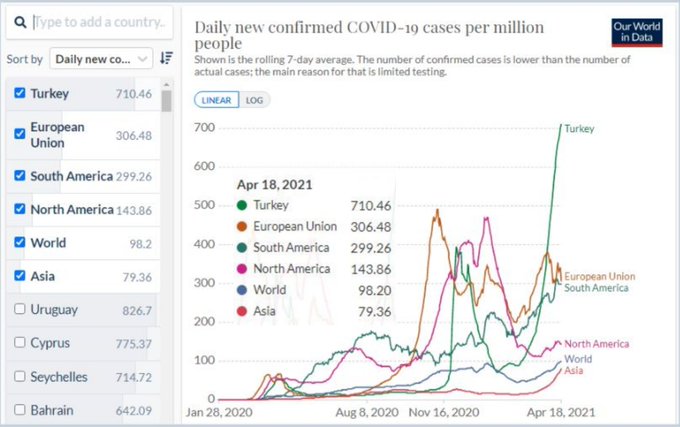This screenshot has height=427, width=680.
Task: Click the search magnifier icon
Action: click(20, 22)
